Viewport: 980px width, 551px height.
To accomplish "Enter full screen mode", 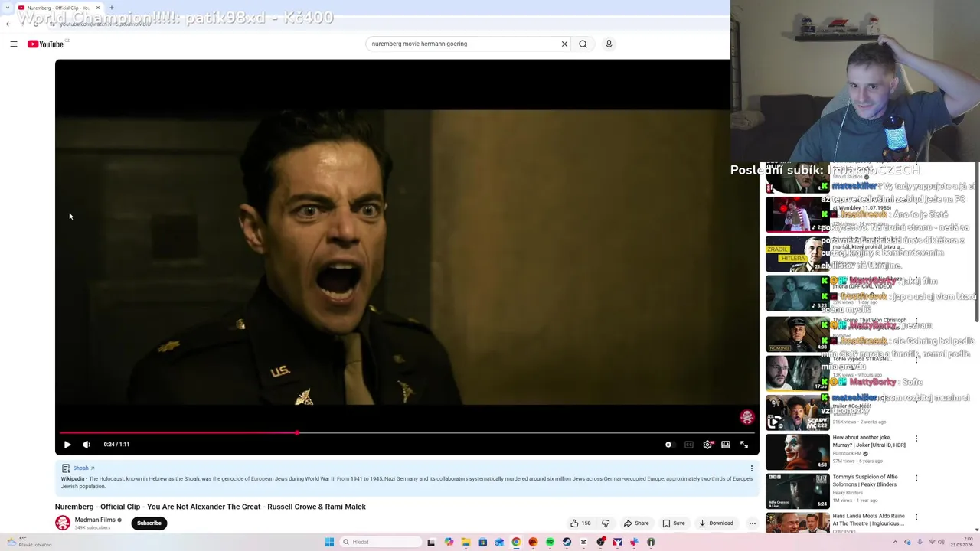I will pyautogui.click(x=744, y=445).
